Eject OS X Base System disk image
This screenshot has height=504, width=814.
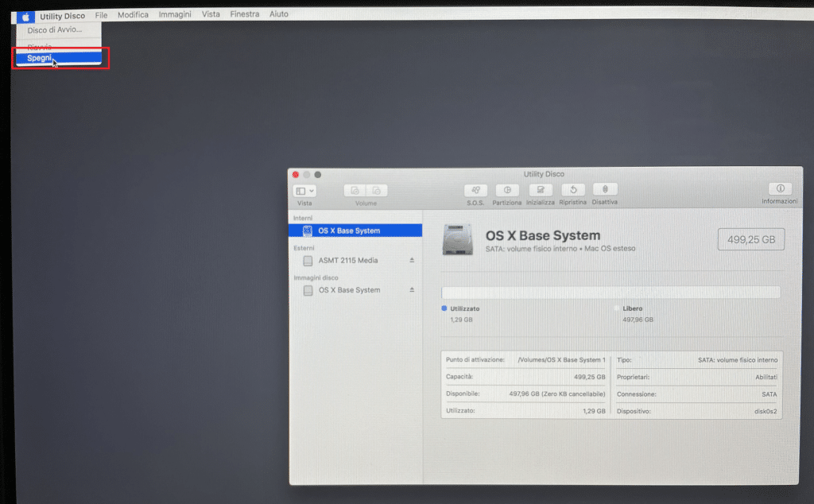(412, 289)
